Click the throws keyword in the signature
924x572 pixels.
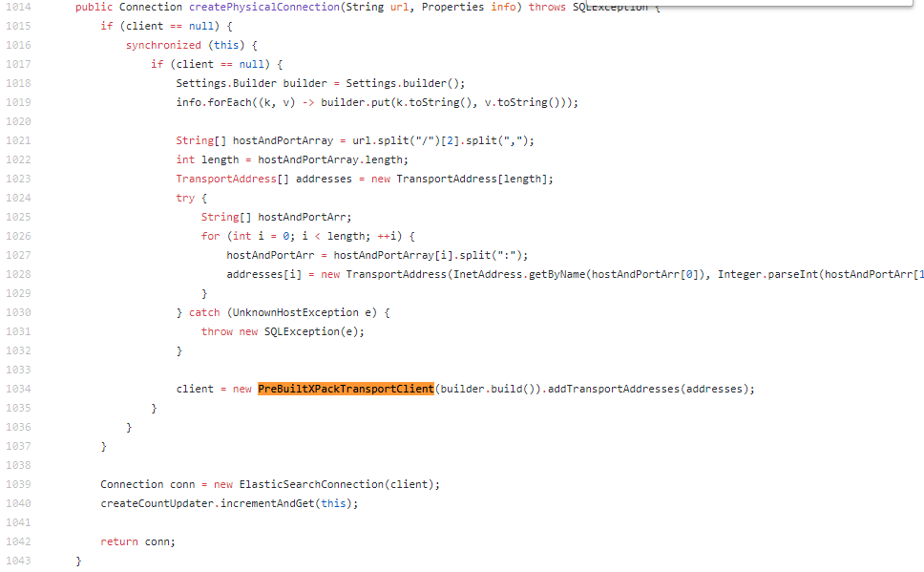547,7
